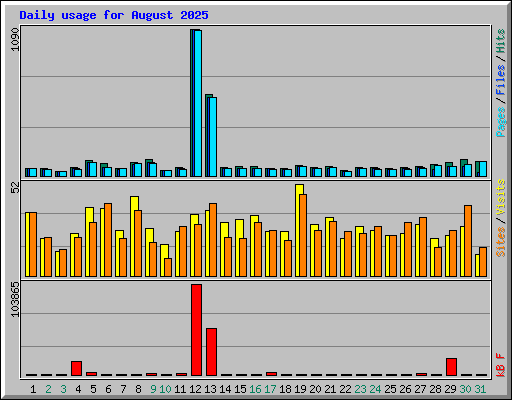Viewport: 512px width, 400px height.
Task: Click the red KB bar for day 4
Action: [76, 368]
